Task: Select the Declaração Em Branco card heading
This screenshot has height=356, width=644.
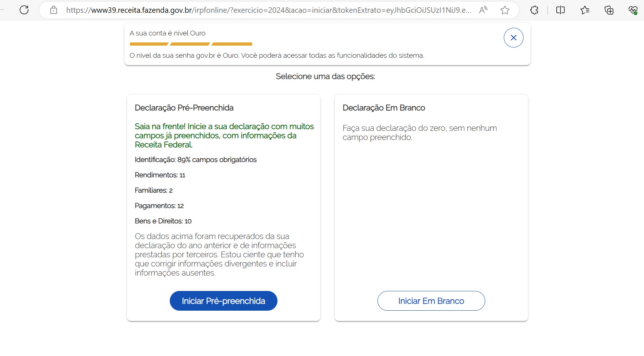Action: pos(384,108)
